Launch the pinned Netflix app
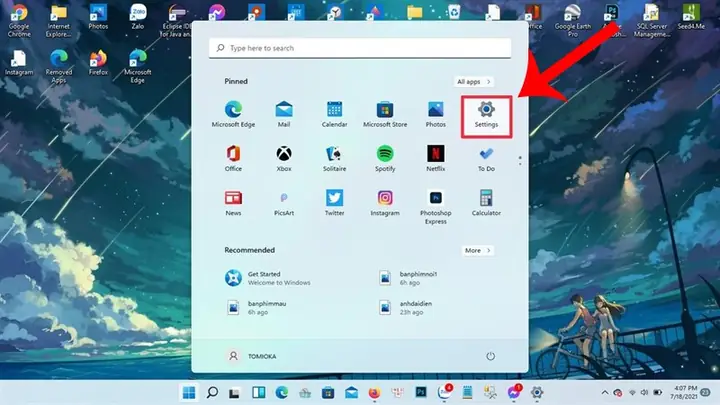This screenshot has height=405, width=720. (435, 158)
